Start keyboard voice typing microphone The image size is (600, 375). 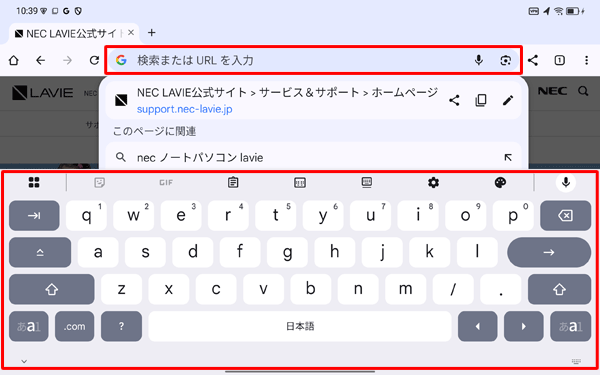(566, 183)
